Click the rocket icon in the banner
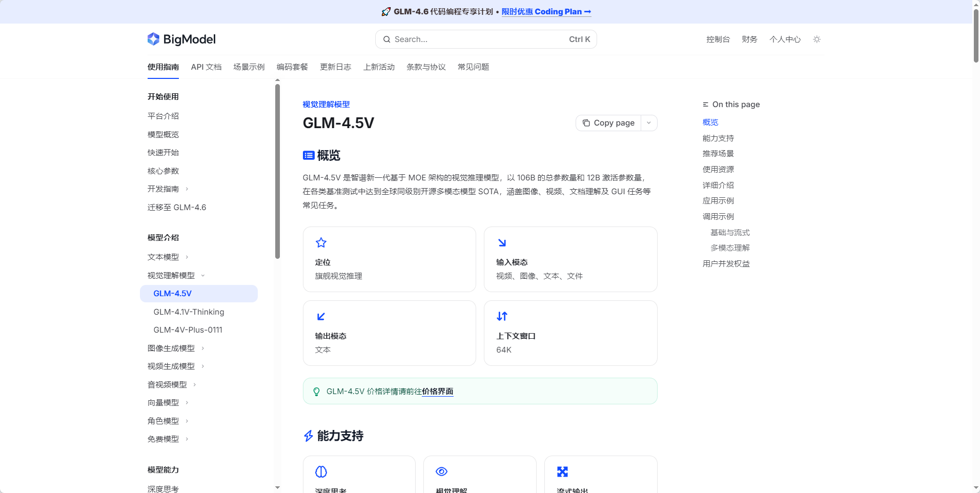The image size is (980, 493). click(x=386, y=12)
